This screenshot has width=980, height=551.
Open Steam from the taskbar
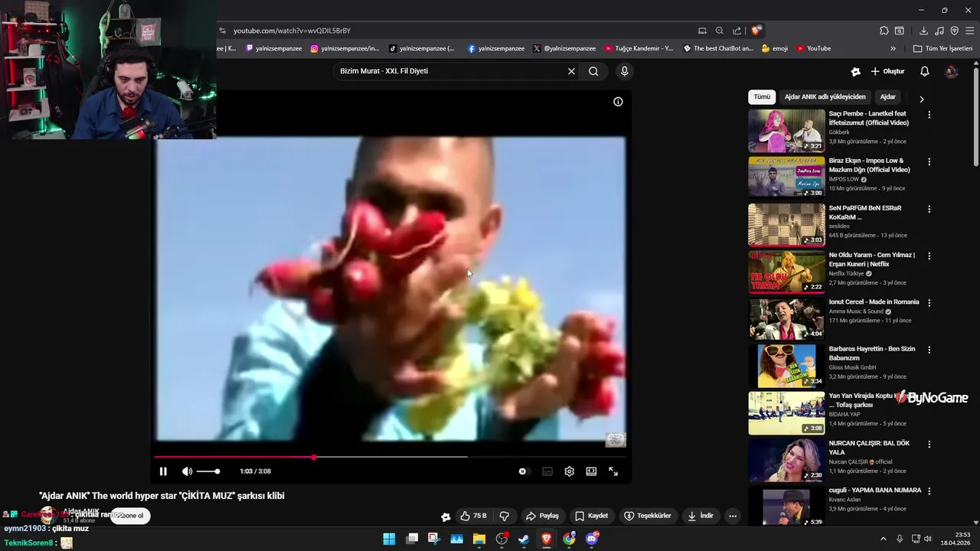click(524, 539)
